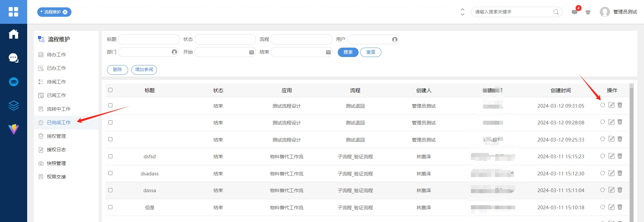The width and height of the screenshot is (644, 222).
Task: Click the 增加参阅 button
Action: click(x=144, y=70)
